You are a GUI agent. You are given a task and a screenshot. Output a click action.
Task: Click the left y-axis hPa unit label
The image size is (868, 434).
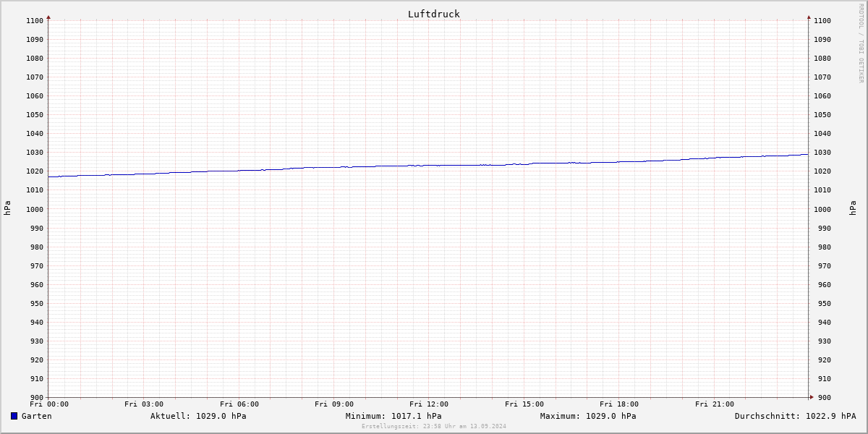pos(7,208)
